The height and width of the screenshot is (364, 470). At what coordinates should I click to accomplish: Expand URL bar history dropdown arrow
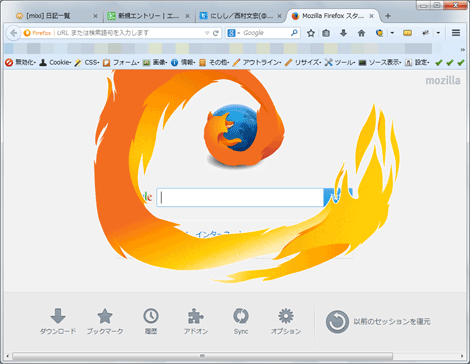(x=207, y=33)
